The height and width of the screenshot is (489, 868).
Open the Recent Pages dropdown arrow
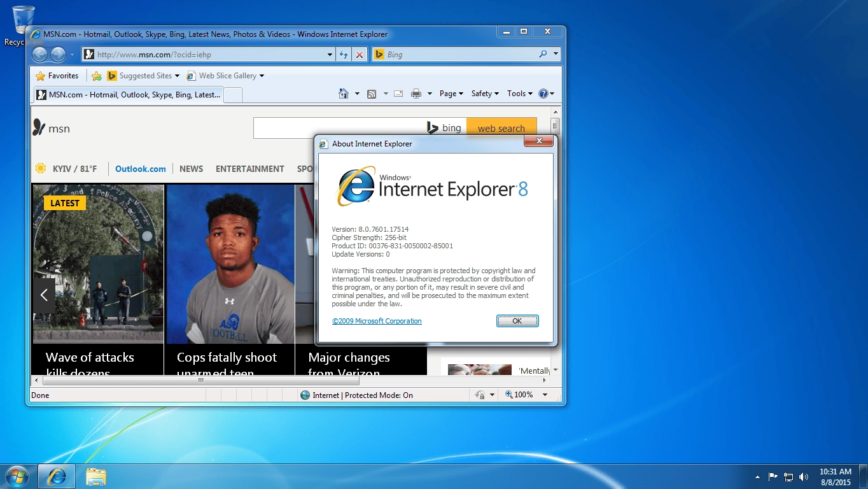point(73,55)
